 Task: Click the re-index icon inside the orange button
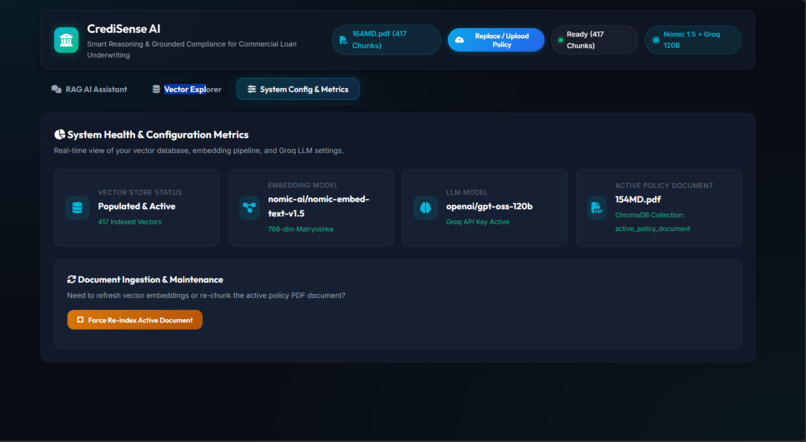point(80,320)
